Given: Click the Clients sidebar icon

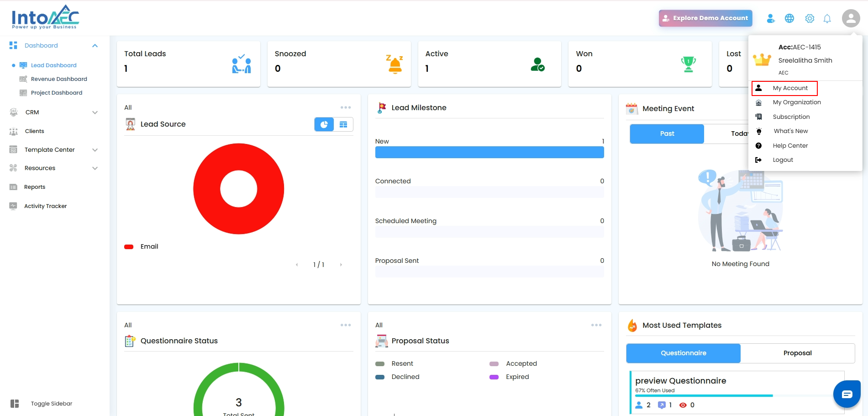Looking at the screenshot, I should click(x=14, y=131).
